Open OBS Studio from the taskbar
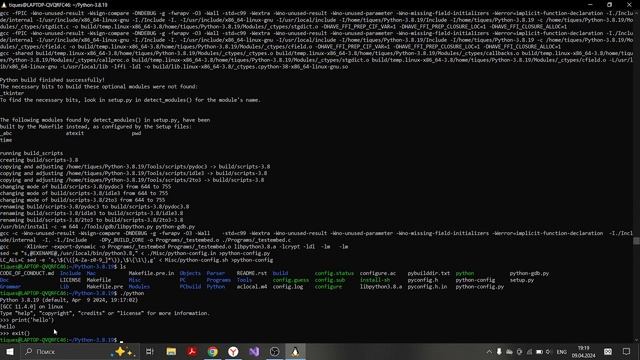The image size is (640, 360). [x=274, y=351]
